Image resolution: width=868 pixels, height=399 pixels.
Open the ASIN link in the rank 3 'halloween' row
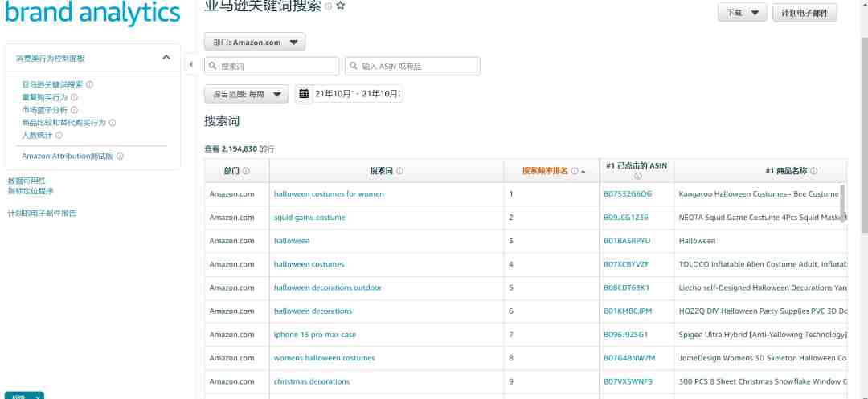pos(627,241)
